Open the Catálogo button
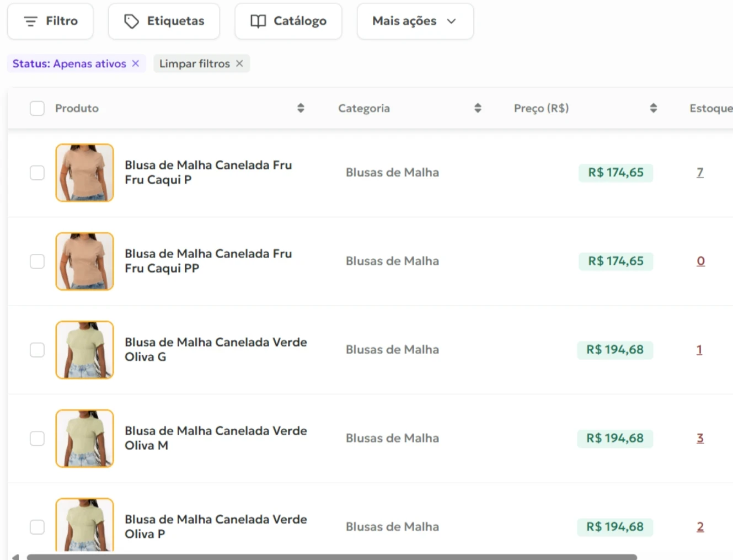The height and width of the screenshot is (560, 733). pyautogui.click(x=288, y=21)
